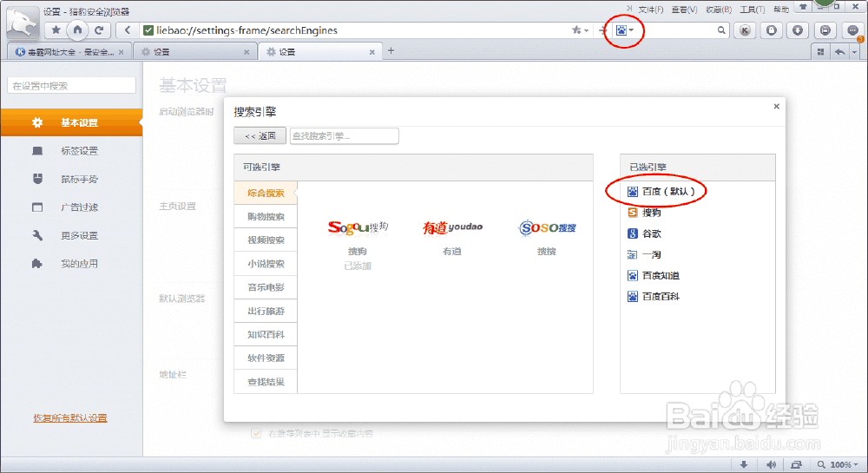
Task: Close the active 设置 tab
Action: [x=372, y=52]
